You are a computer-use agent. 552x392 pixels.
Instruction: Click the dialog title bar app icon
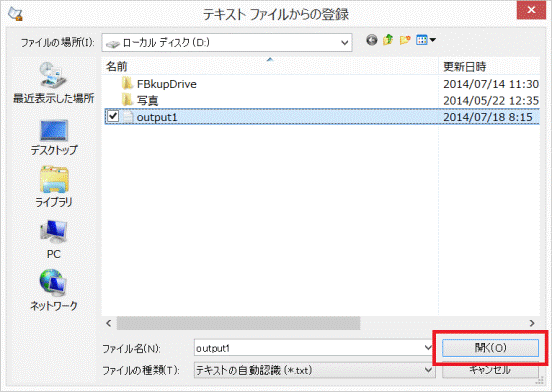15,13
